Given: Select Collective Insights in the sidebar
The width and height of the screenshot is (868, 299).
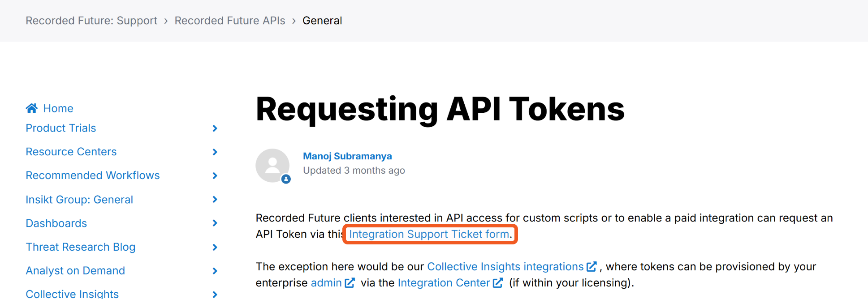Looking at the screenshot, I should coord(72,294).
